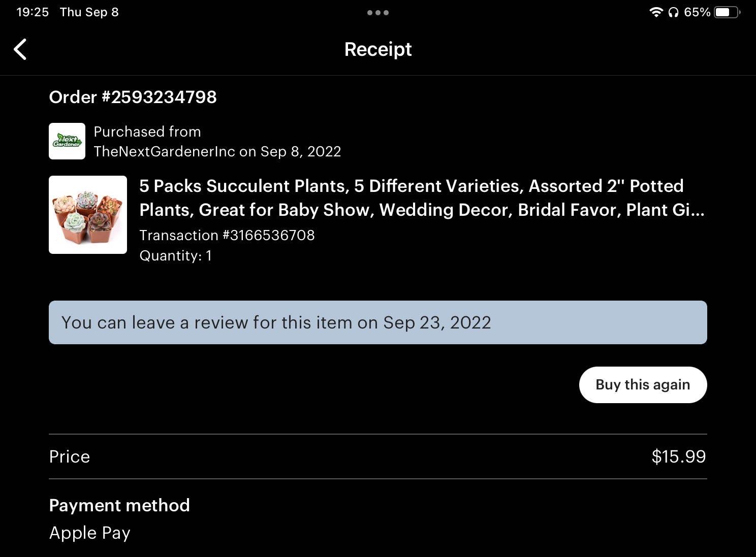This screenshot has height=557, width=756.
Task: Select the order number 2593234798 heading
Action: (x=133, y=97)
